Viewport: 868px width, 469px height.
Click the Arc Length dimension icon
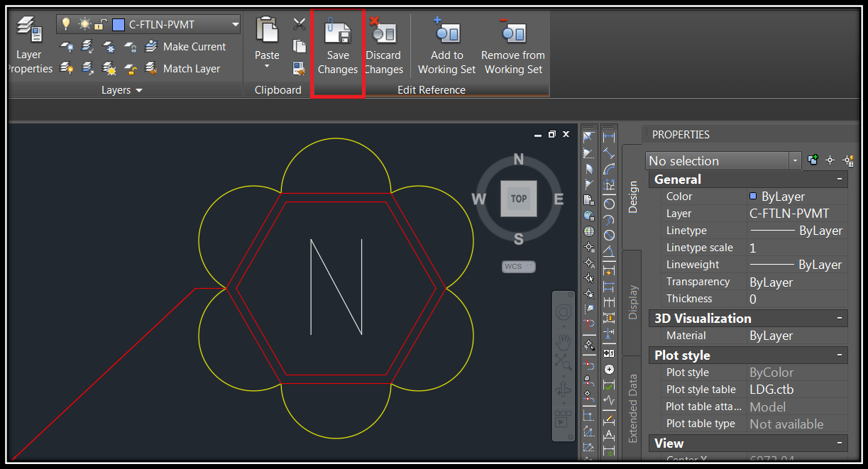click(x=609, y=169)
